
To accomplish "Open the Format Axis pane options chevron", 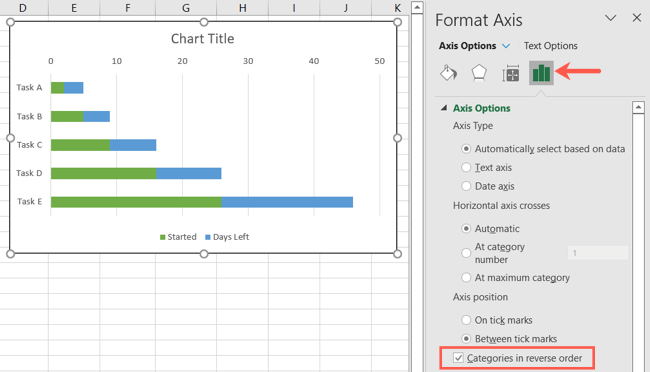I will (610, 18).
